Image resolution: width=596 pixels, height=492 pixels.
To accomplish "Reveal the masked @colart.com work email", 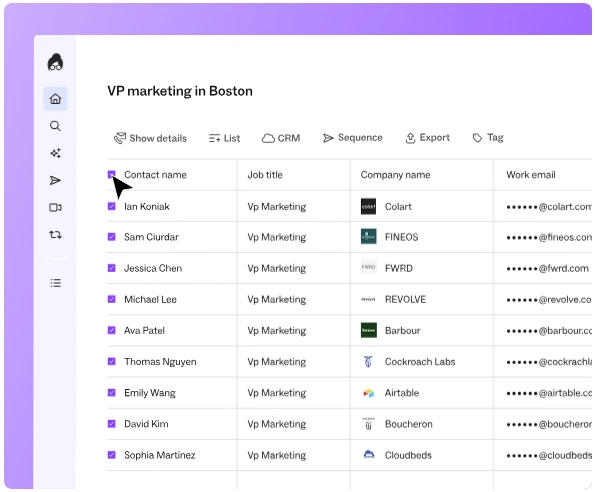I will pyautogui.click(x=549, y=207).
